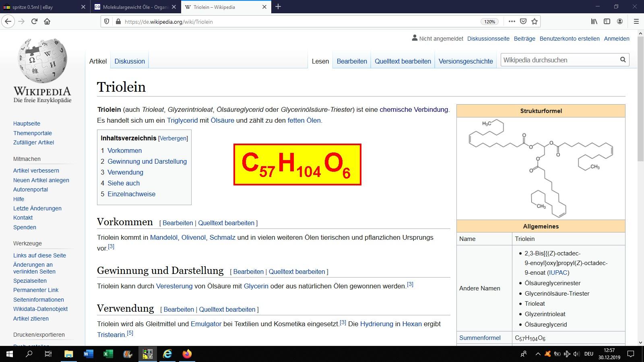Screen dimensions: 644x362
Task: Click the Forward navigation arrow
Action: pyautogui.click(x=21, y=21)
